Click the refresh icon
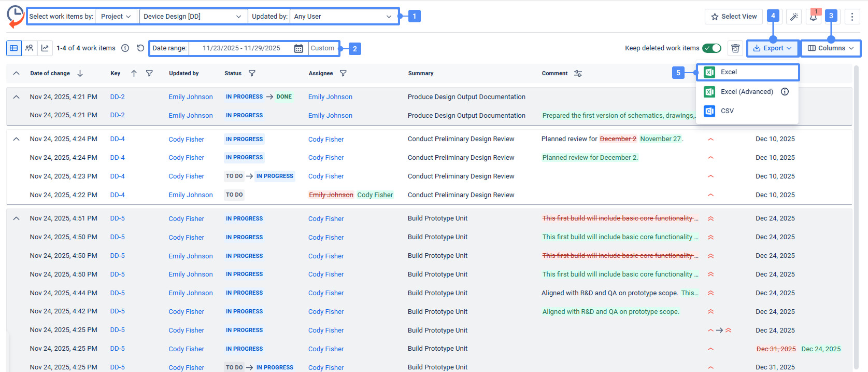 coord(140,48)
